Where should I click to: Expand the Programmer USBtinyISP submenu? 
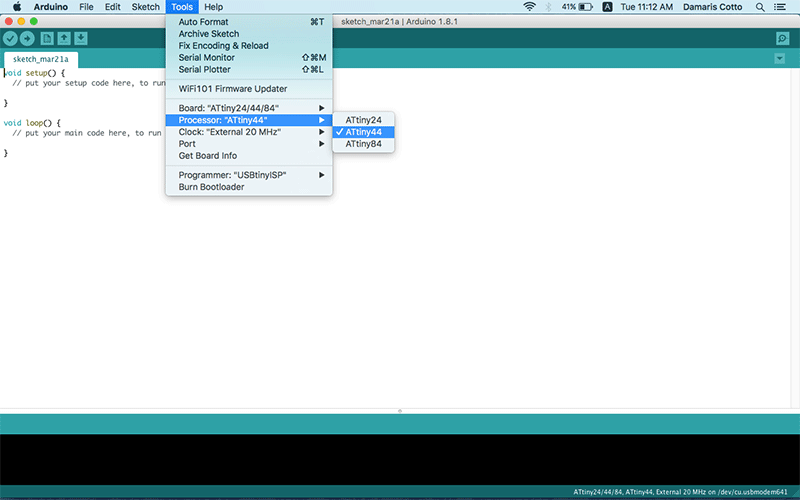point(249,175)
